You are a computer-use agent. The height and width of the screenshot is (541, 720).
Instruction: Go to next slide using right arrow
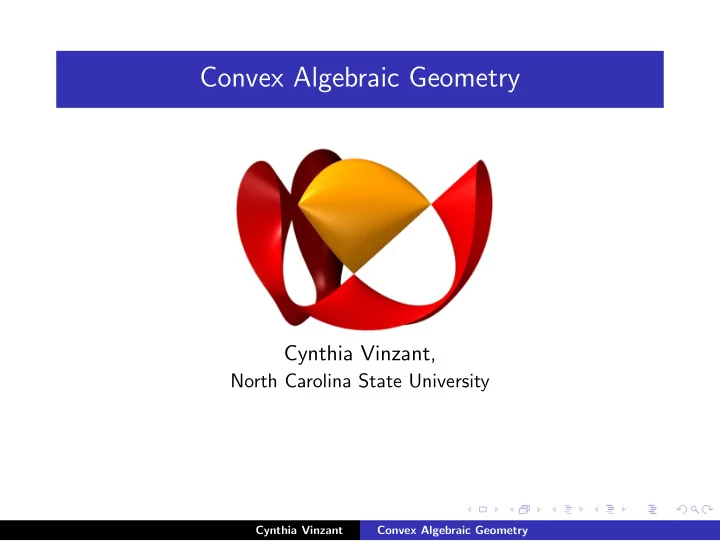496,509
